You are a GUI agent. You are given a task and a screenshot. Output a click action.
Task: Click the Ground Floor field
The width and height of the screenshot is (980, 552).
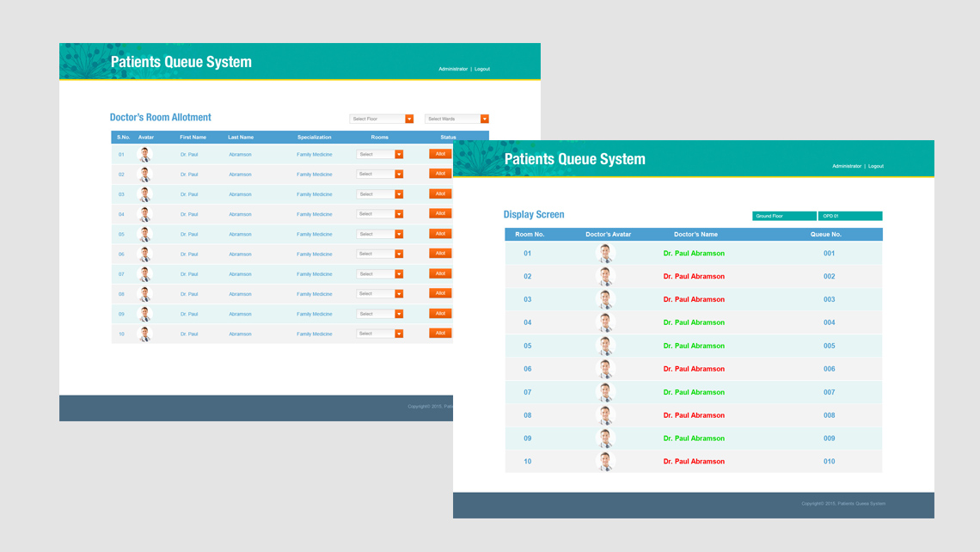[x=784, y=217]
